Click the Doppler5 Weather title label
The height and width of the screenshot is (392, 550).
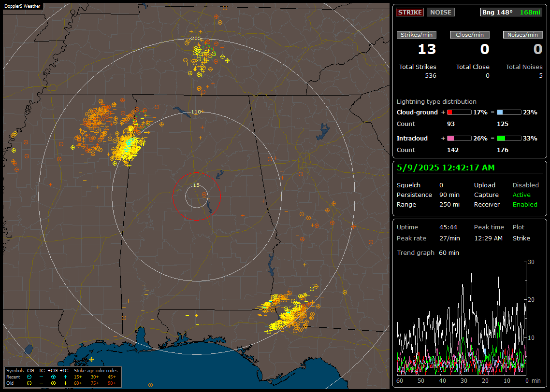click(x=22, y=6)
